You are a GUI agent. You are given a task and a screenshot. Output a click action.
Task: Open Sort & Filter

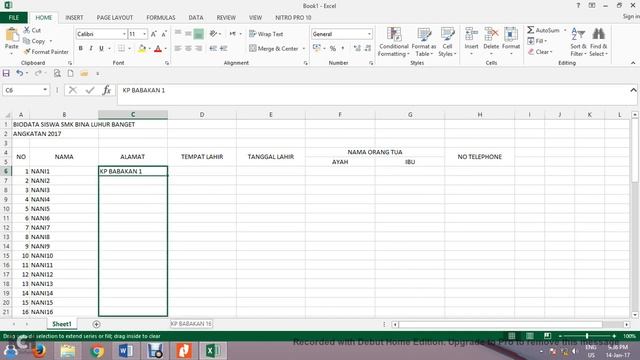click(x=578, y=42)
